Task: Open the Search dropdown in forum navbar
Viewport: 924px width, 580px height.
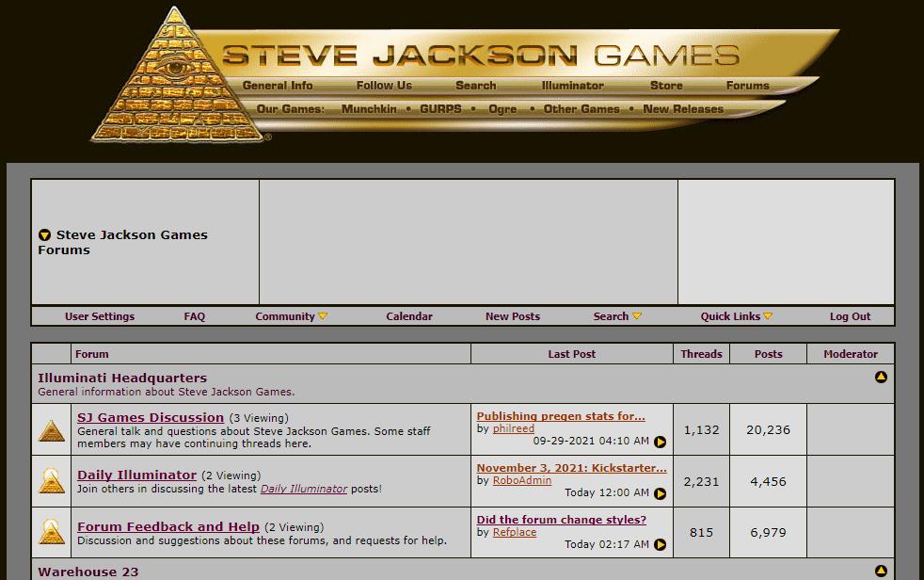Action: [617, 316]
